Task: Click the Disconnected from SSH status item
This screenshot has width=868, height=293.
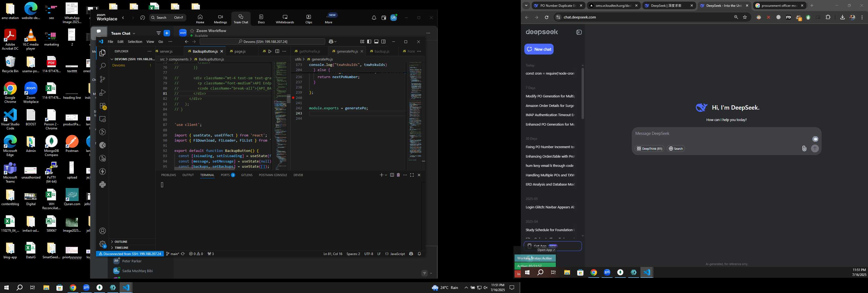Action: [130, 254]
